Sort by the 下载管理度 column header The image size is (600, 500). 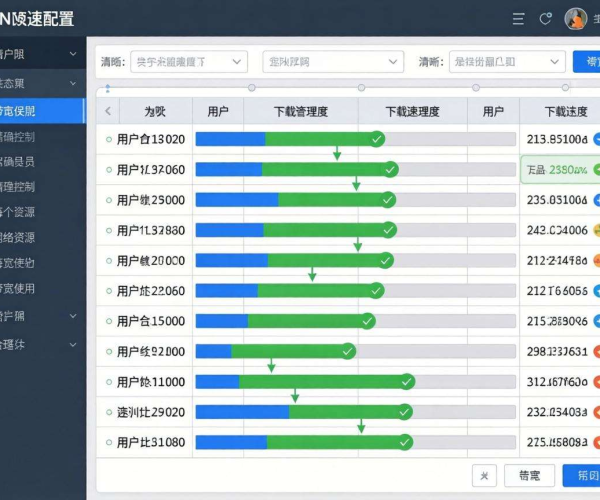tap(301, 111)
